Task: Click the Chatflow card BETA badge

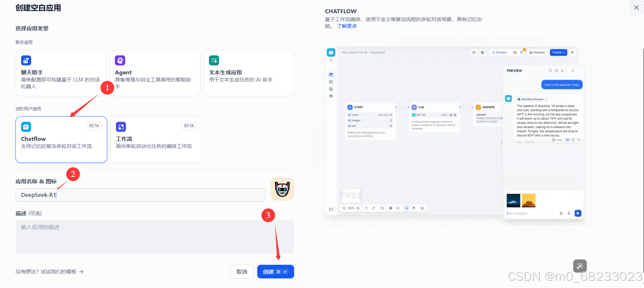Action: tap(94, 126)
